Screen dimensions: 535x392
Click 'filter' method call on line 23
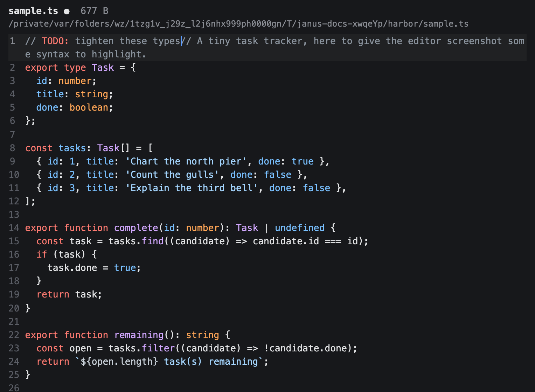pyautogui.click(x=159, y=348)
